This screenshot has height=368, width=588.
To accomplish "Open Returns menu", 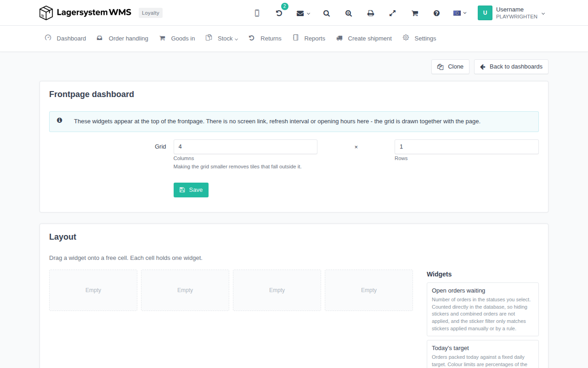I will [271, 39].
